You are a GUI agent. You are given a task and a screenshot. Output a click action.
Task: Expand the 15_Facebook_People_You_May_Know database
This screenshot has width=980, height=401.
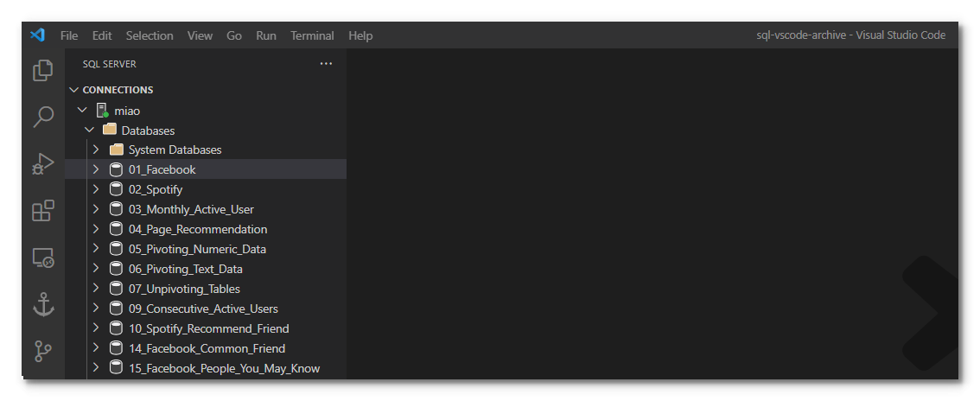click(x=96, y=368)
